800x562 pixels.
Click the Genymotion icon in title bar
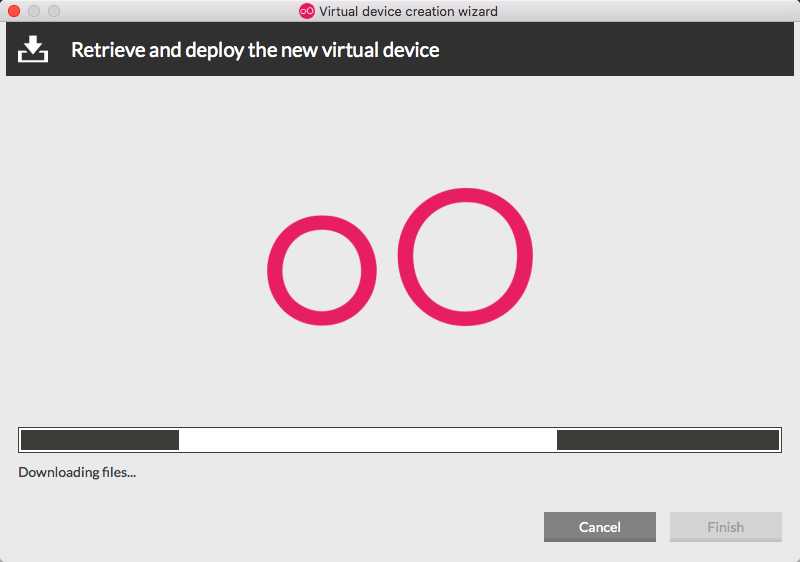coord(307,11)
